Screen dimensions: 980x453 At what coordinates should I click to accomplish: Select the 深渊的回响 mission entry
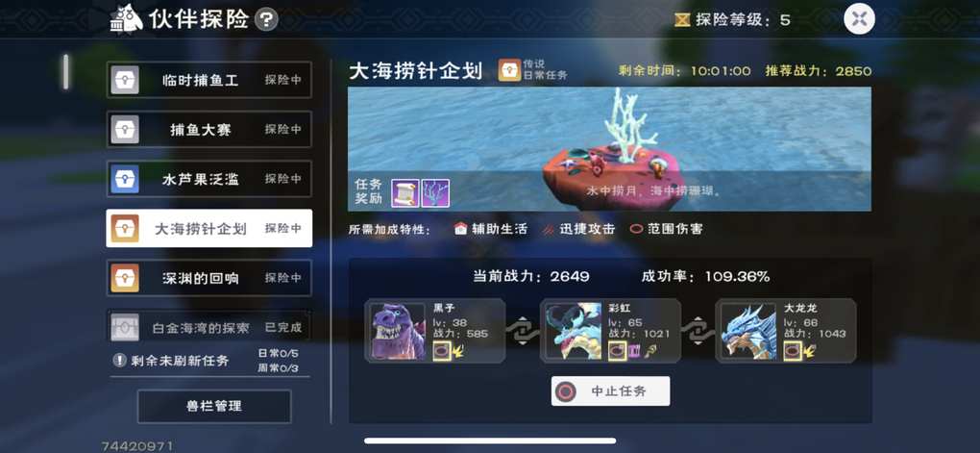click(208, 278)
